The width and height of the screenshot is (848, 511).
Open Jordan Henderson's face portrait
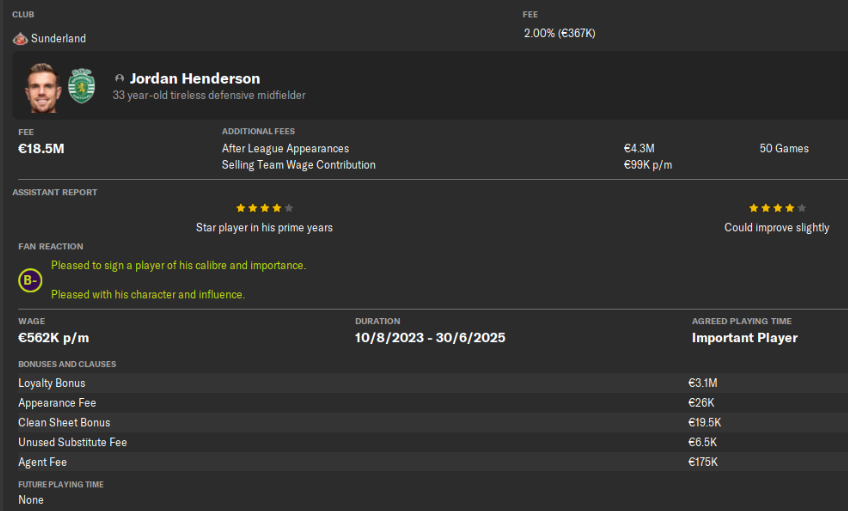point(44,87)
